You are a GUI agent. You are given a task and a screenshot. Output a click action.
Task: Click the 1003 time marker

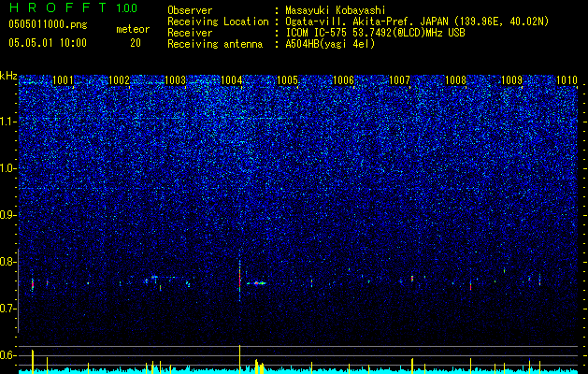pos(175,79)
